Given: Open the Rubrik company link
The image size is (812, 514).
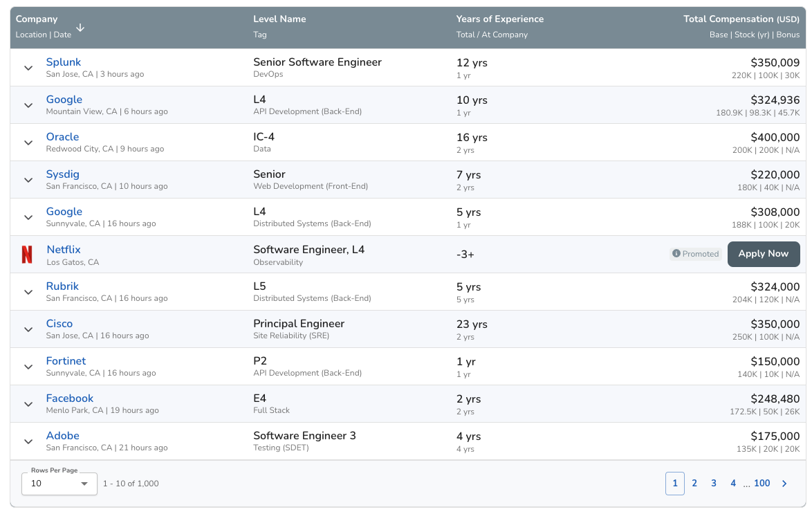Looking at the screenshot, I should [x=62, y=286].
